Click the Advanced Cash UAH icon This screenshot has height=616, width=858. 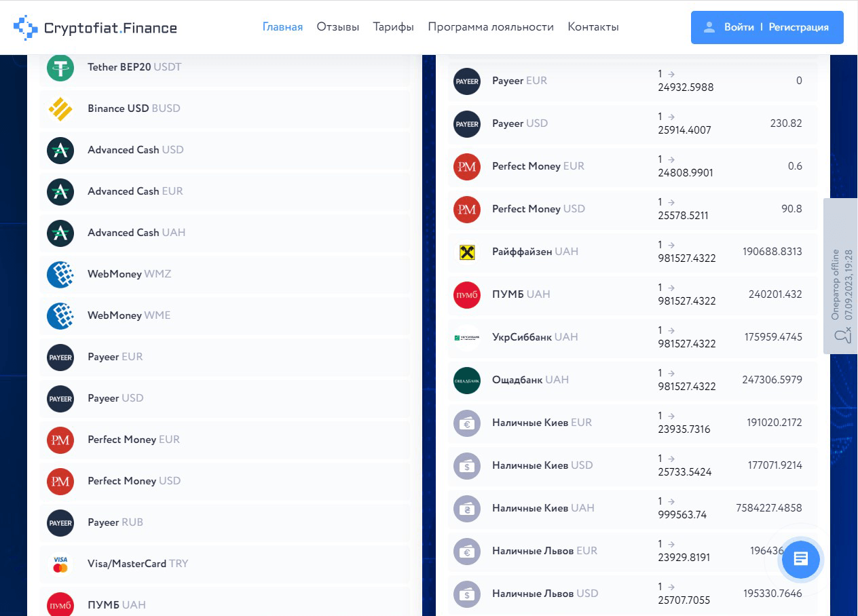point(60,233)
